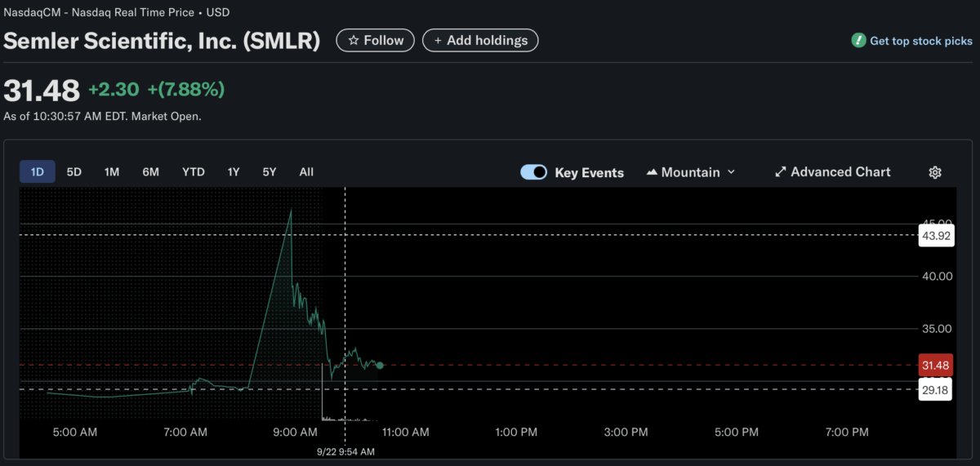Click the 43.92 crosshair price label

click(935, 235)
